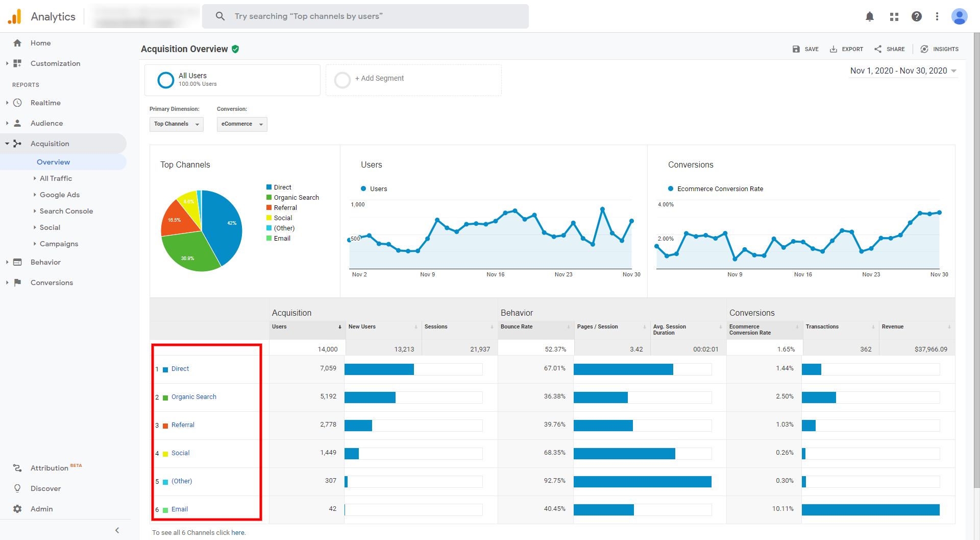Click the Behavior window icon
Viewport: 980px width, 540px height.
(17, 262)
